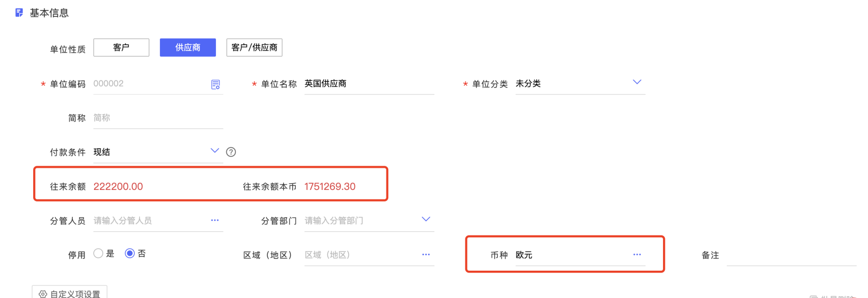Click the 基本信息 section header icon
This screenshot has height=298, width=868.
[x=19, y=13]
